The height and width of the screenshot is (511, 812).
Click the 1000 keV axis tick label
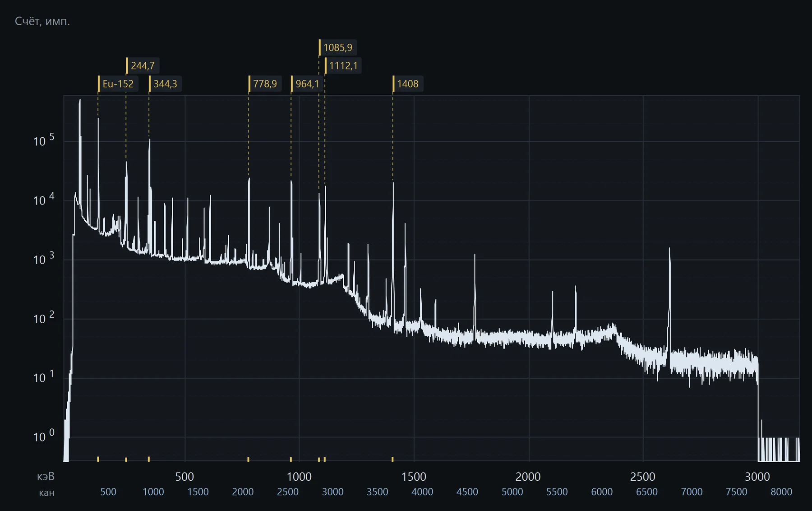299,477
